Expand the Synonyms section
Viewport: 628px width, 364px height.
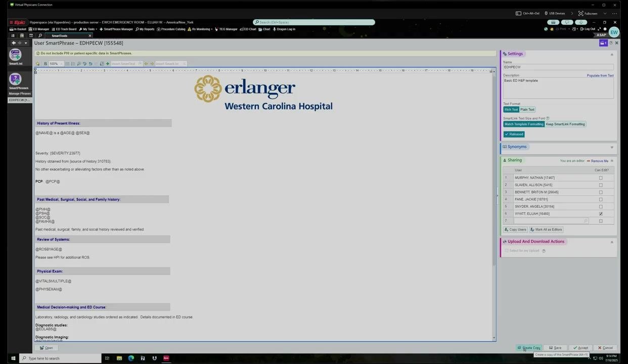tap(612, 147)
